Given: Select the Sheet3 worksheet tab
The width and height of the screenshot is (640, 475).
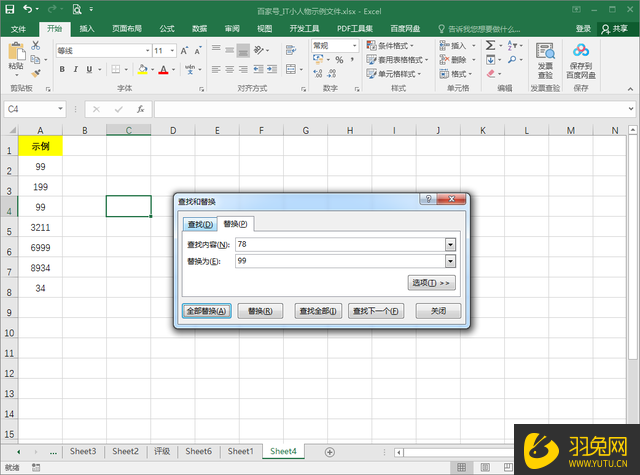Looking at the screenshot, I should [x=83, y=451].
